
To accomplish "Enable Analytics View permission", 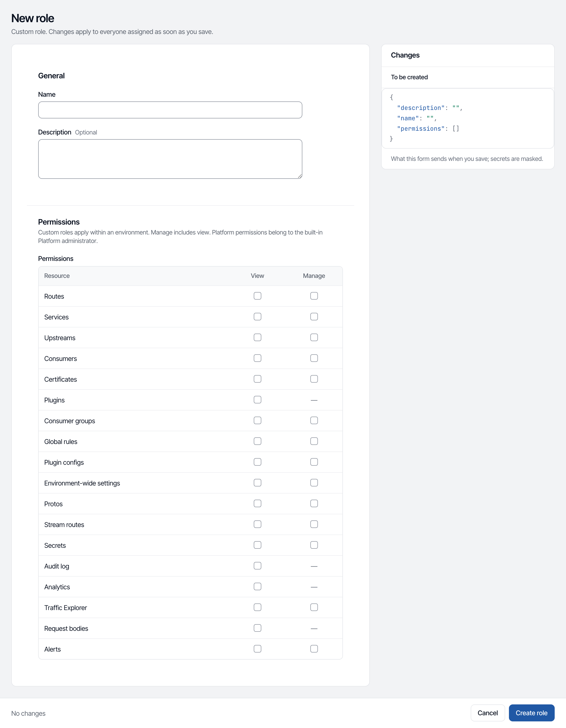I will 257,586.
